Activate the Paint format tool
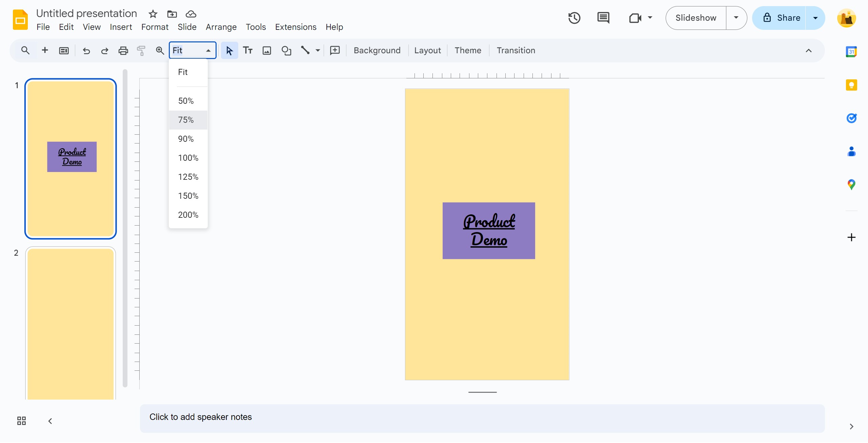 tap(141, 51)
